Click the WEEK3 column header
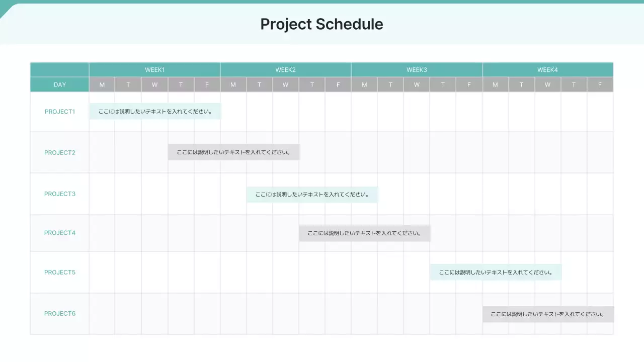The height and width of the screenshot is (362, 644). pos(417,70)
